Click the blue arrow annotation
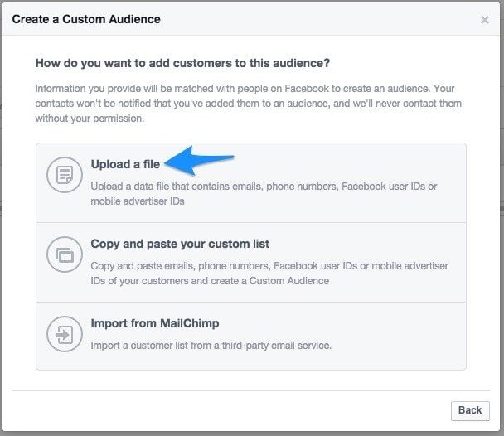This screenshot has height=436, width=504. click(199, 161)
